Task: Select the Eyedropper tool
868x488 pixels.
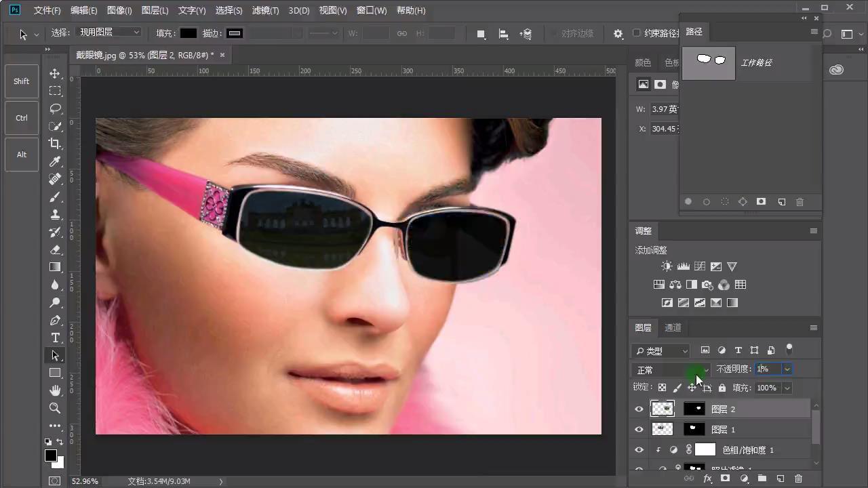Action: [x=55, y=161]
